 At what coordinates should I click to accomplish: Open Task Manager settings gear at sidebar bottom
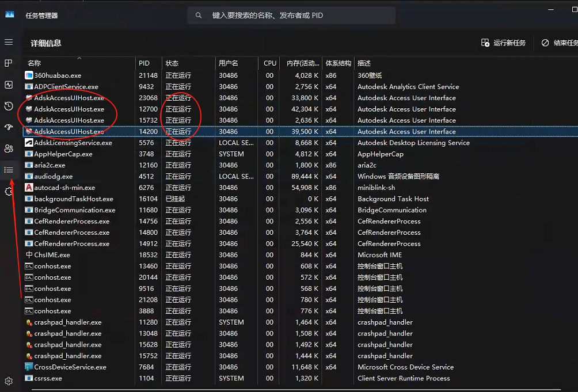tap(9, 381)
